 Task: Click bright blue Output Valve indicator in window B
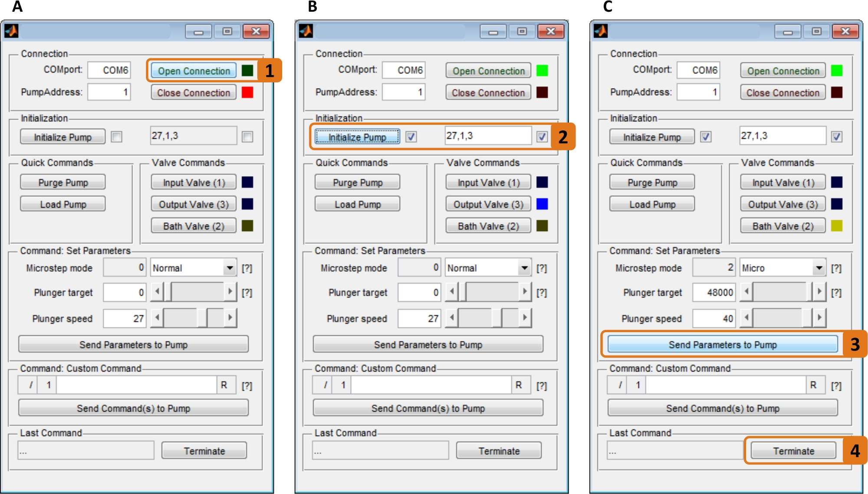(x=542, y=204)
